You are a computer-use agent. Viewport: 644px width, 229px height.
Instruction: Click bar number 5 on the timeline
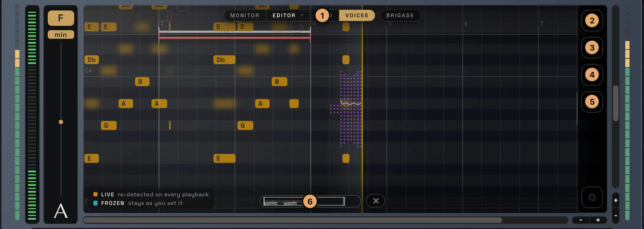(x=390, y=23)
